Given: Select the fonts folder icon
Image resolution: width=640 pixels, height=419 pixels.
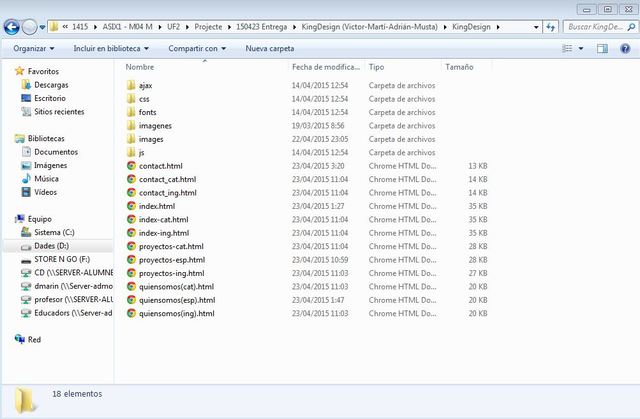Looking at the screenshot, I should [x=131, y=112].
